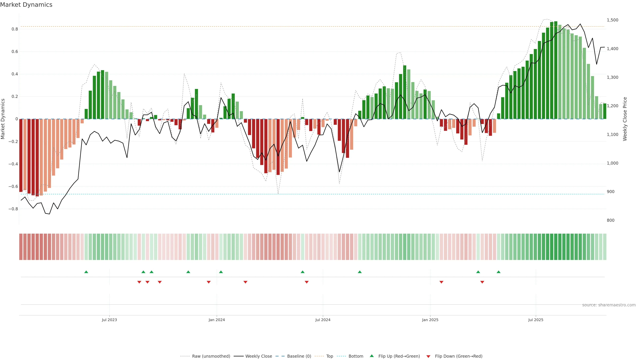Screen dimensions: 644x362
Task: Click the Market Dynamics chart title
Action: 26,5
